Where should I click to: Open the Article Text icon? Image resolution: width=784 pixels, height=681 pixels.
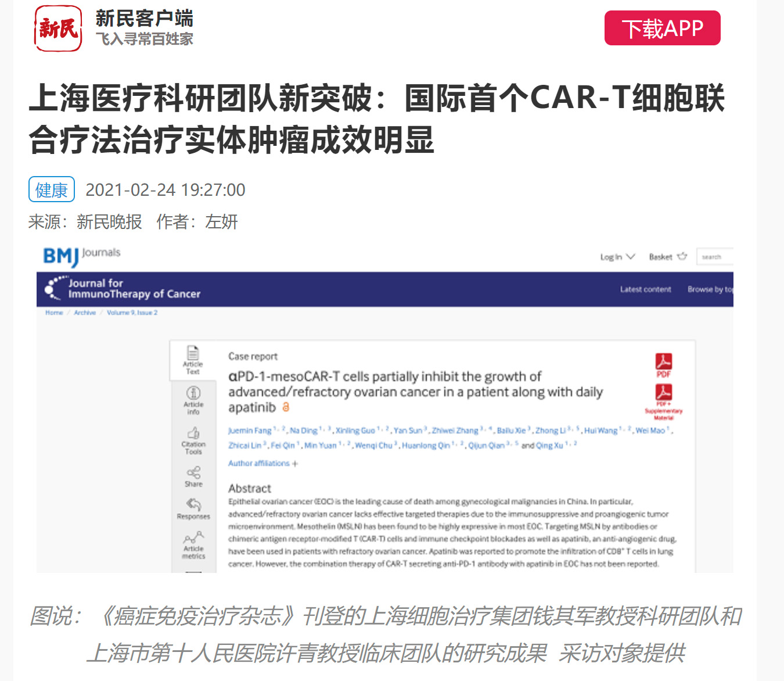click(x=193, y=353)
